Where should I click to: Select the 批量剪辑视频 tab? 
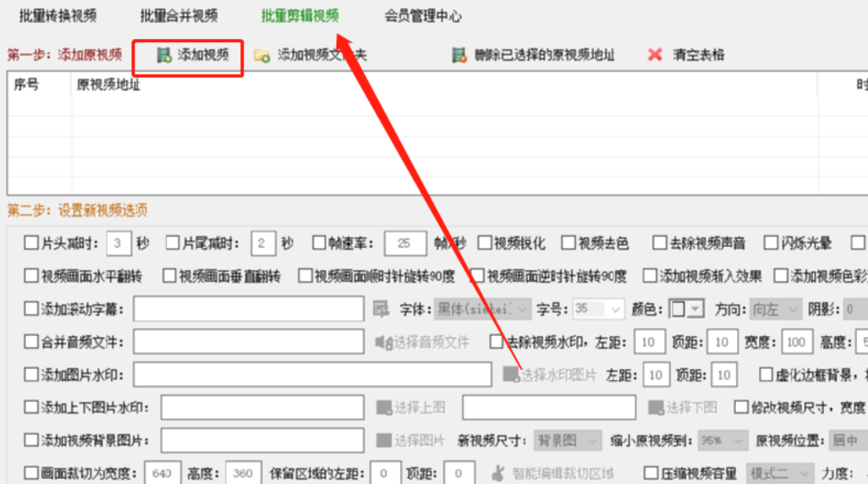click(x=300, y=15)
